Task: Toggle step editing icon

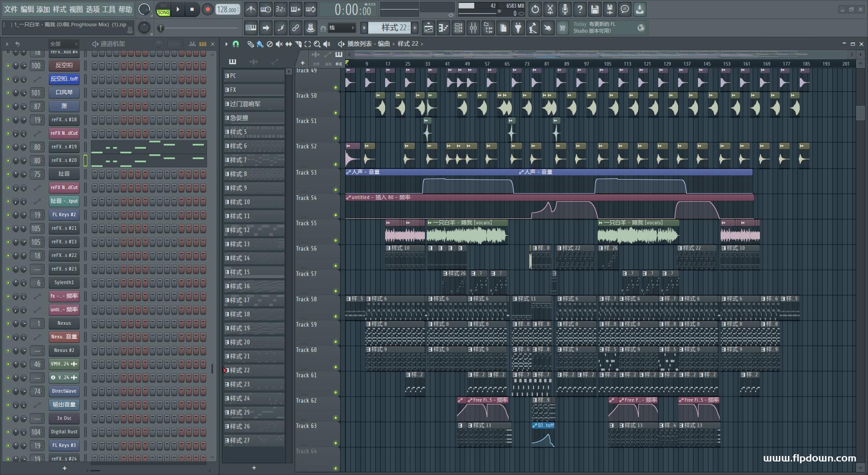Action: tap(281, 28)
